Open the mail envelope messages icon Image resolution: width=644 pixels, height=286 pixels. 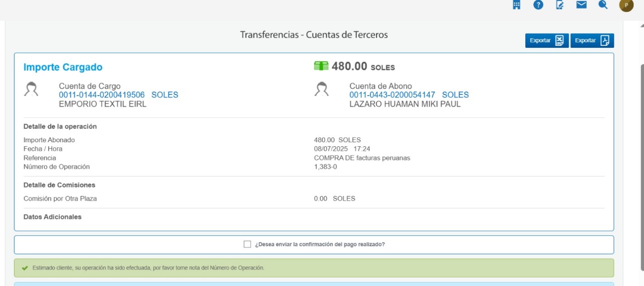582,5
